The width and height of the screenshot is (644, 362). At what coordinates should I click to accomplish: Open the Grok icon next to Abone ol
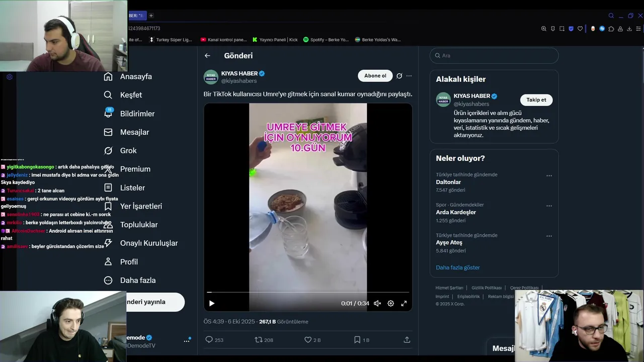point(399,76)
